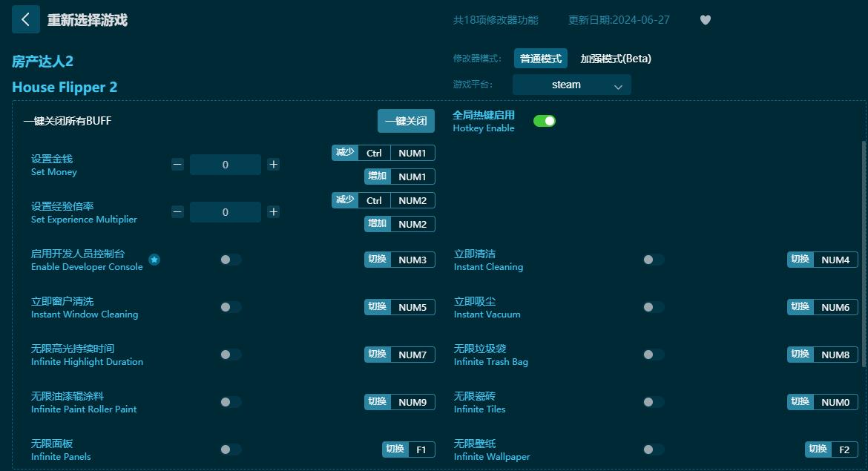Toggle the global Hotkey Enable switch

[x=544, y=121]
